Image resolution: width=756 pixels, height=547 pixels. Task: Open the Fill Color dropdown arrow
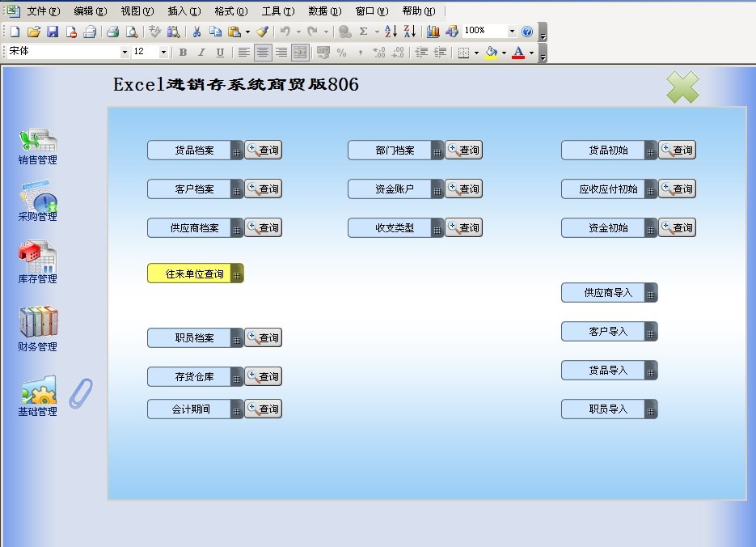pos(504,53)
